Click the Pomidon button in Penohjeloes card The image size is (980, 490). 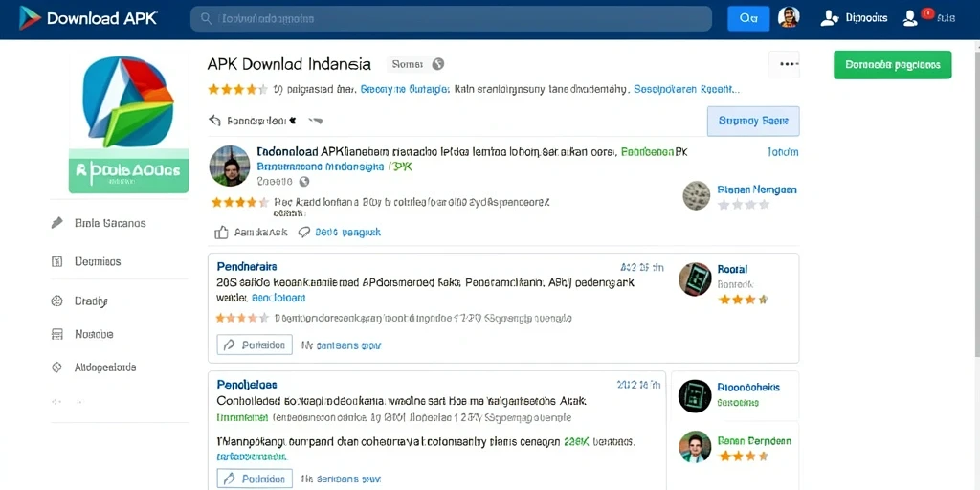pos(255,479)
